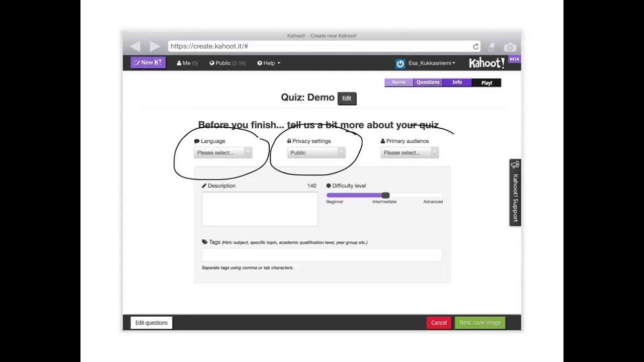This screenshot has width=644, height=362.
Task: Switch to the Info step tab
Action: point(457,82)
